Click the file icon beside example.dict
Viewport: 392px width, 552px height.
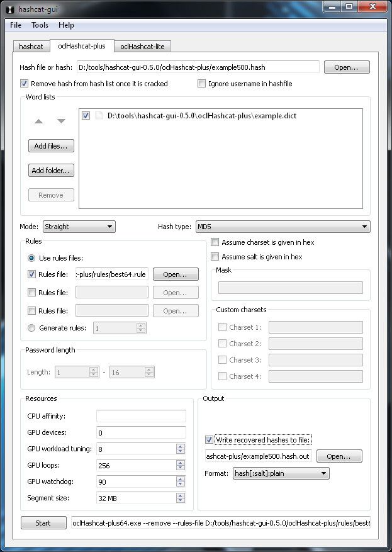pos(99,115)
